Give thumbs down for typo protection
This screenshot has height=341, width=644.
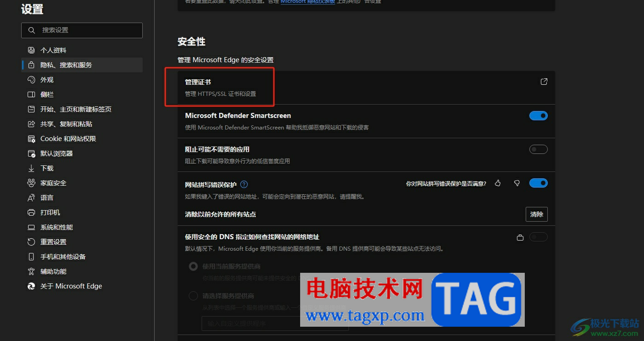point(517,183)
